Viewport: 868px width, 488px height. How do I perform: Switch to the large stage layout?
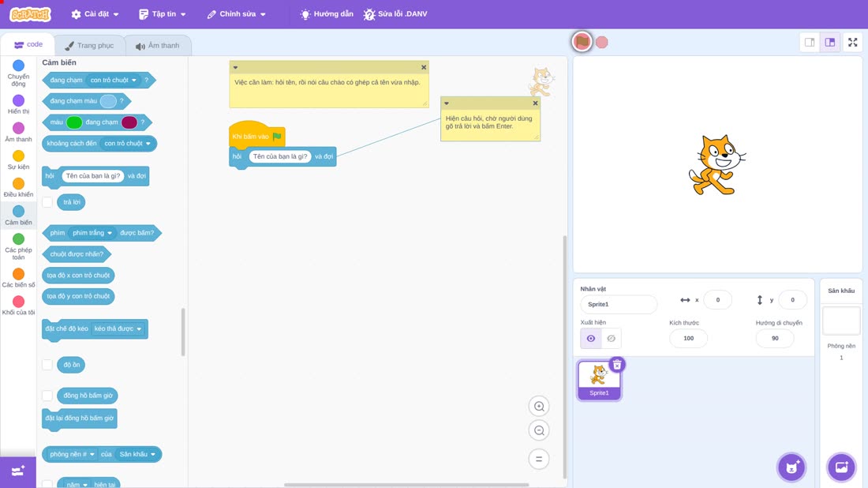point(830,42)
